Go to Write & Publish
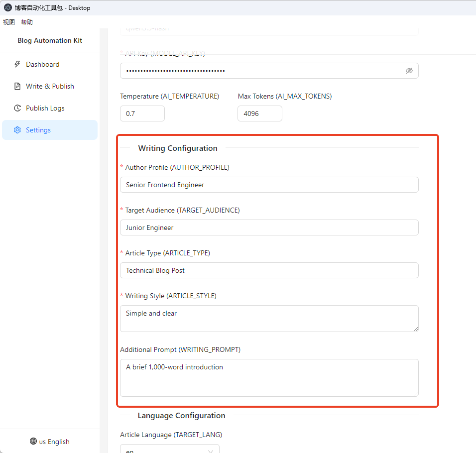 click(50, 86)
